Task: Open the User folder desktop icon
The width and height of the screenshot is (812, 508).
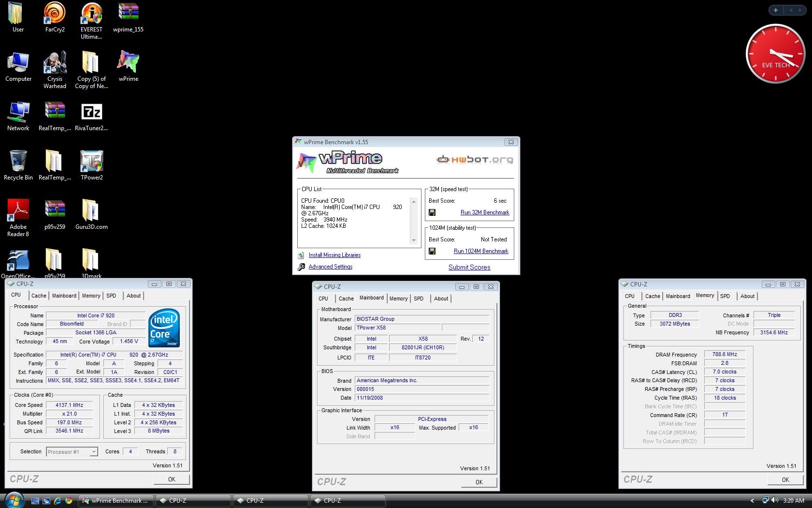Action: (x=17, y=17)
